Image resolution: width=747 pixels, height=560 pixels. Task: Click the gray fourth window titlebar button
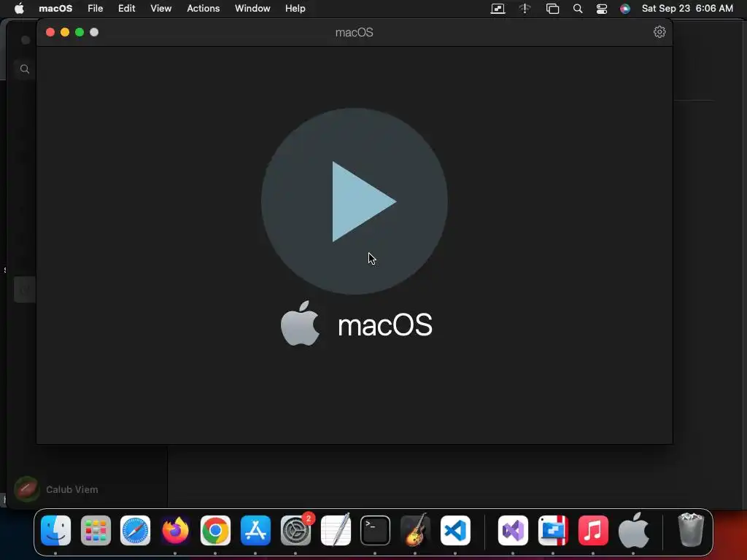click(94, 32)
